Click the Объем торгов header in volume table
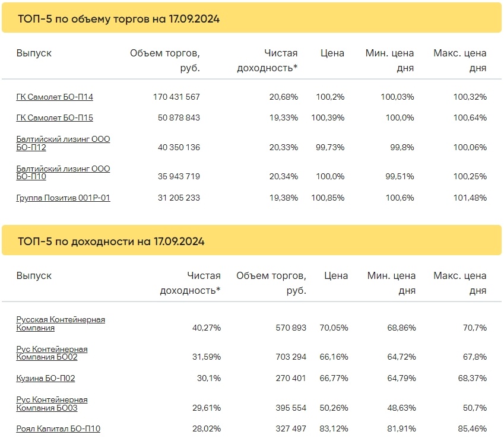This screenshot has height=438, width=504. 165,61
